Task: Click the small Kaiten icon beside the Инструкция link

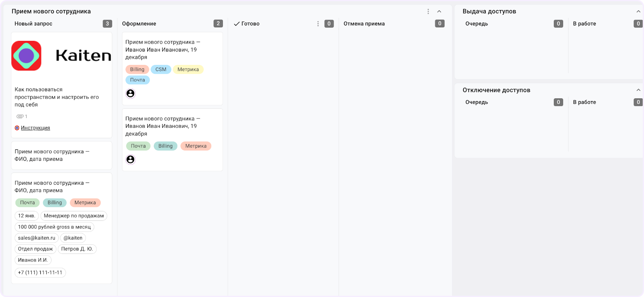Action: click(x=17, y=128)
